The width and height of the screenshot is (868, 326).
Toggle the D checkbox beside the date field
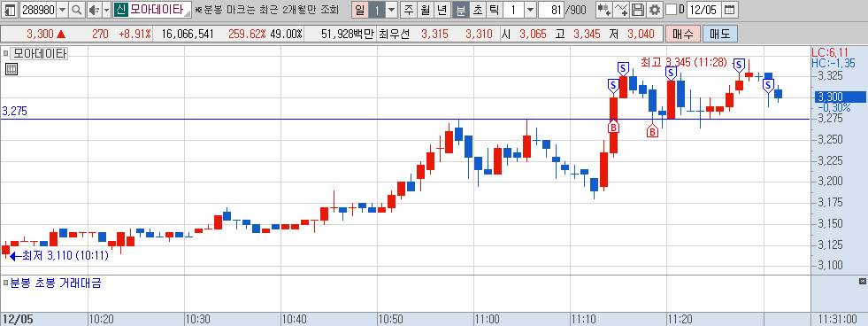click(671, 10)
